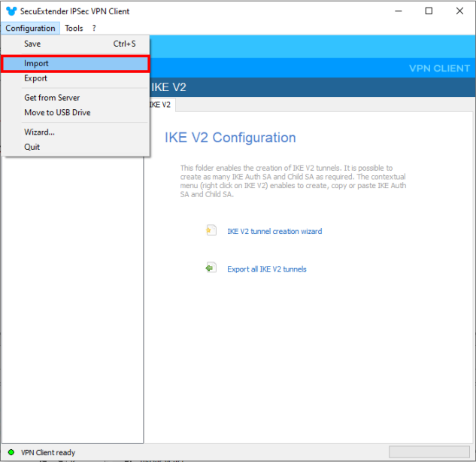Click the green VPN Client ready status indicator
The image size is (476, 462).
pos(11,452)
